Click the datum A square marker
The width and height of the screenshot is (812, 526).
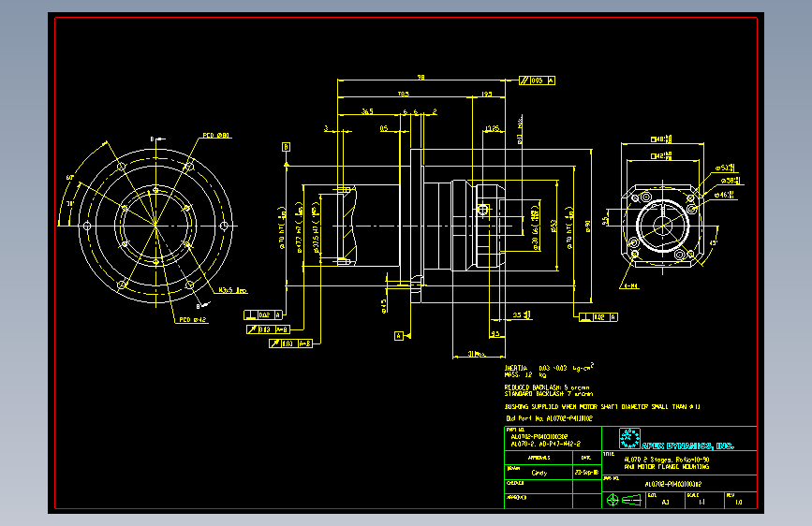(x=399, y=336)
